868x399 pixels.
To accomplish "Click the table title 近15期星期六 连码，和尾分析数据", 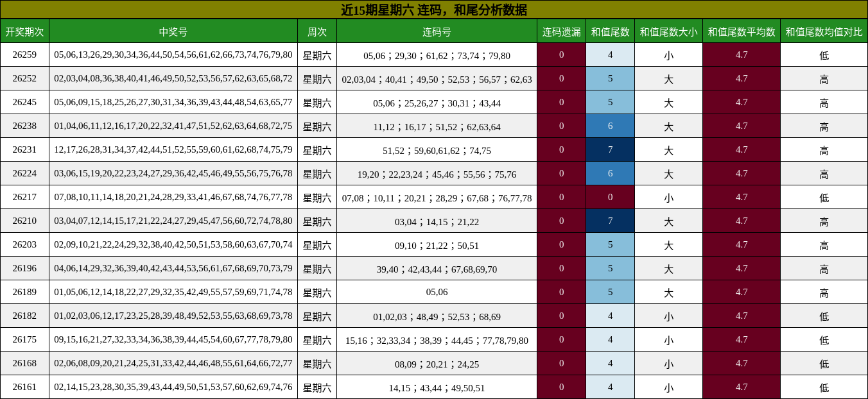I will [x=434, y=10].
